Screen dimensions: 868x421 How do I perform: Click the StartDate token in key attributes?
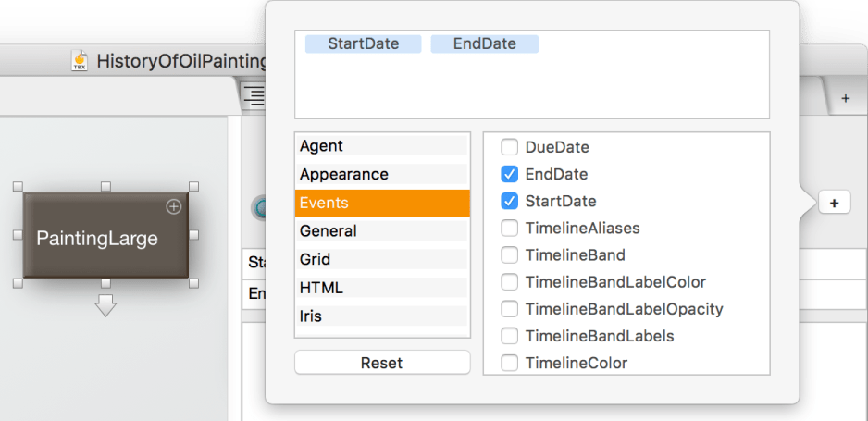point(363,44)
